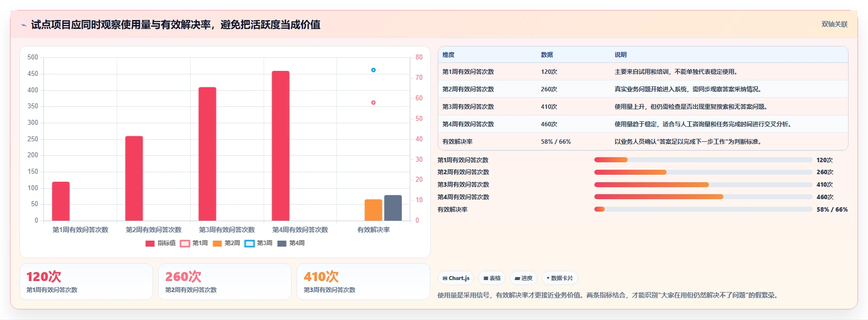Click the red bar for 第4周有效问答次数
This screenshot has height=320, width=868.
click(x=281, y=146)
